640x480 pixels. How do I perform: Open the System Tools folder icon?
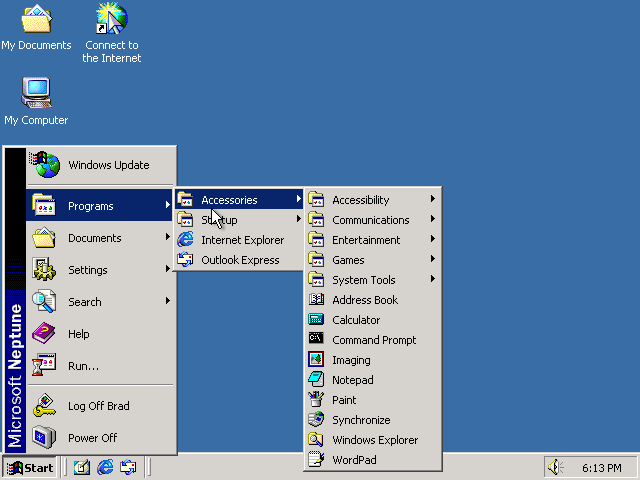coord(316,280)
